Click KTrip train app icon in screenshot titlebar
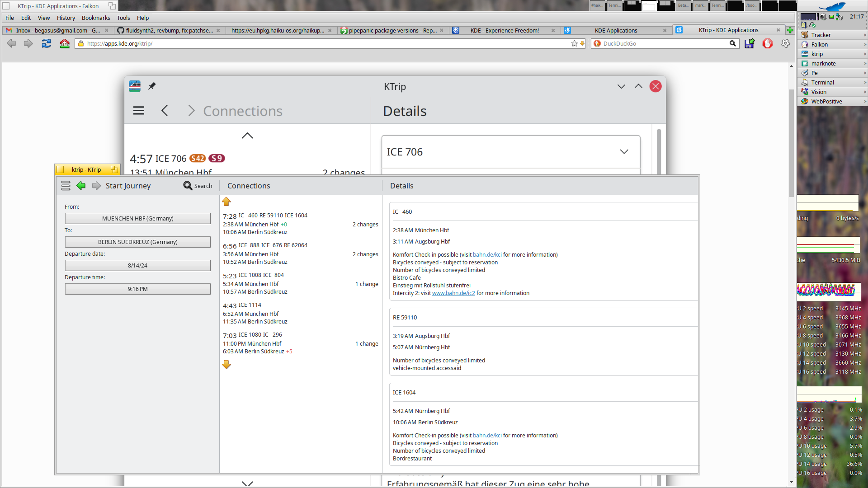This screenshot has width=868, height=488. 135,86
